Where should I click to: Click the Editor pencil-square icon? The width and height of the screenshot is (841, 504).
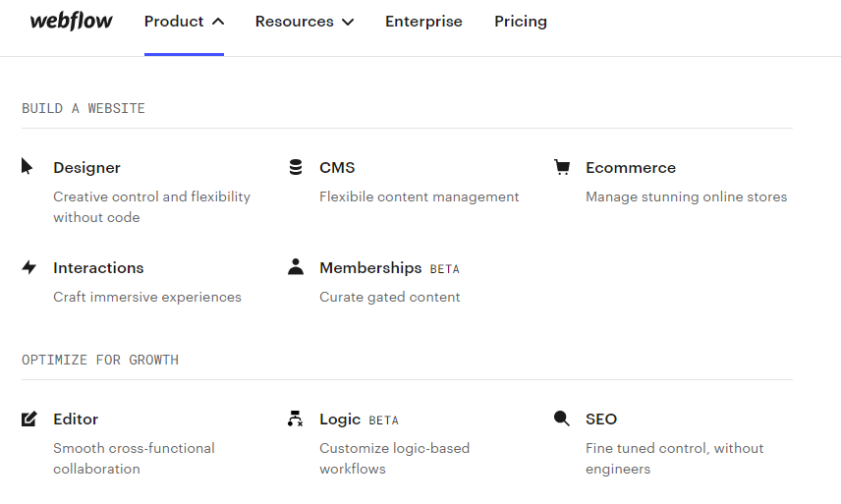[29, 419]
